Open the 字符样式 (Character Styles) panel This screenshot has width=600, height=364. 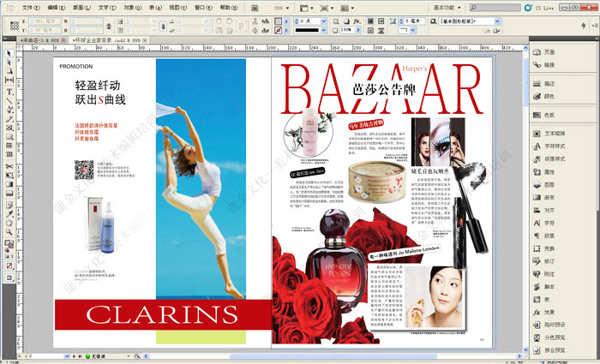pyautogui.click(x=549, y=146)
